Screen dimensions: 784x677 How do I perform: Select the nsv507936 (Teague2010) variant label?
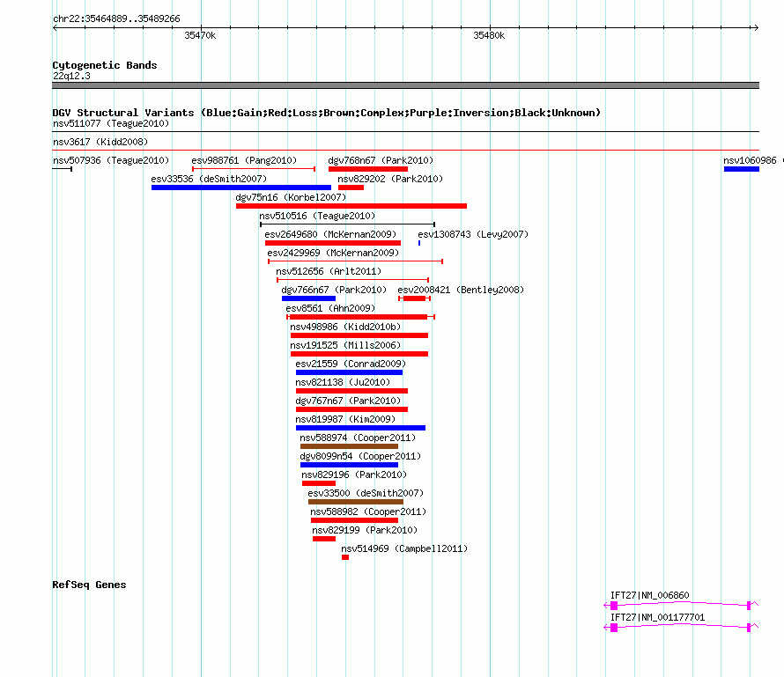click(x=111, y=160)
